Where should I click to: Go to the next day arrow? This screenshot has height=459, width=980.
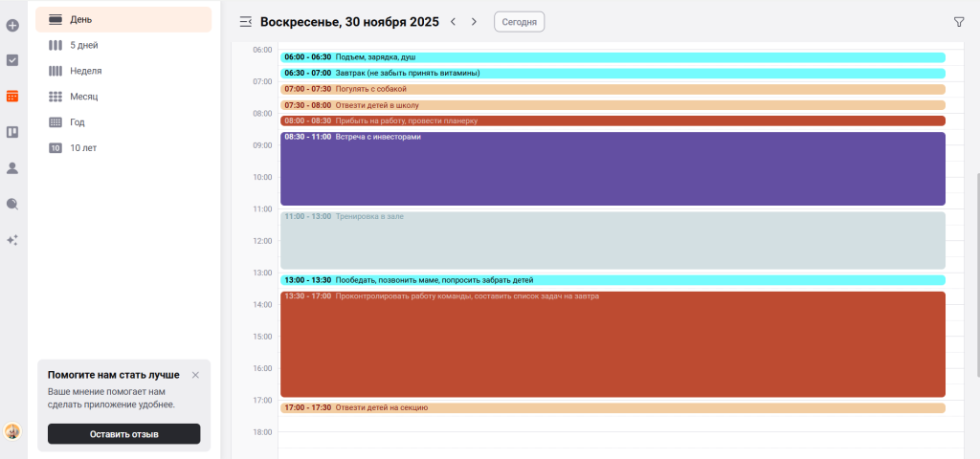click(474, 21)
